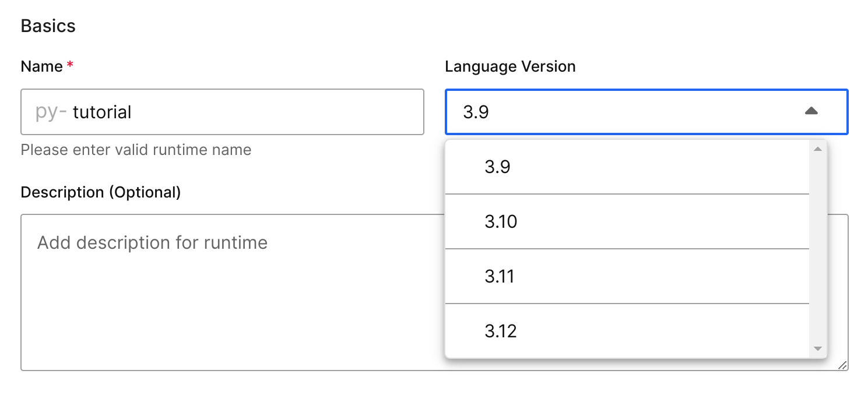Collapse the Language Version dropdown using the caret

(811, 111)
